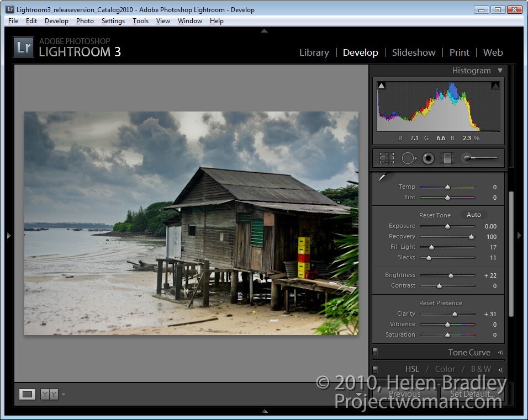Select the Color tab in HSL panel
The height and width of the screenshot is (420, 528).
pyautogui.click(x=445, y=369)
